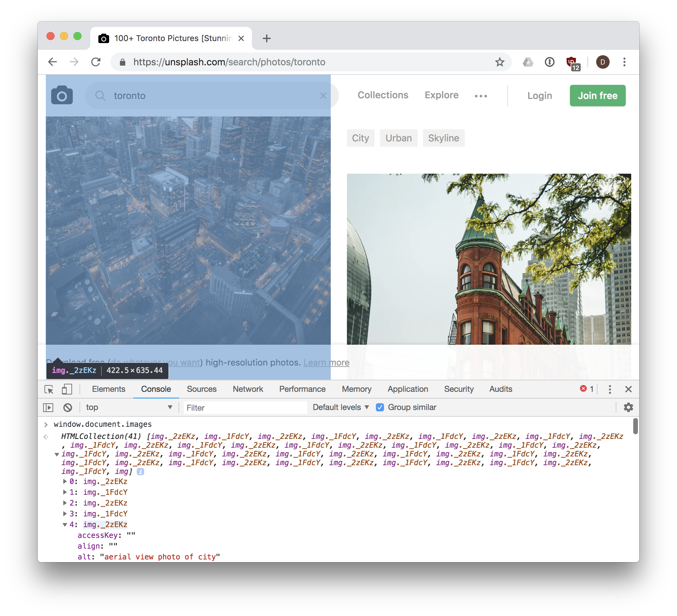Expand array item 0 img._2zEKz
Viewport: 677px width, 616px height.
click(x=65, y=482)
